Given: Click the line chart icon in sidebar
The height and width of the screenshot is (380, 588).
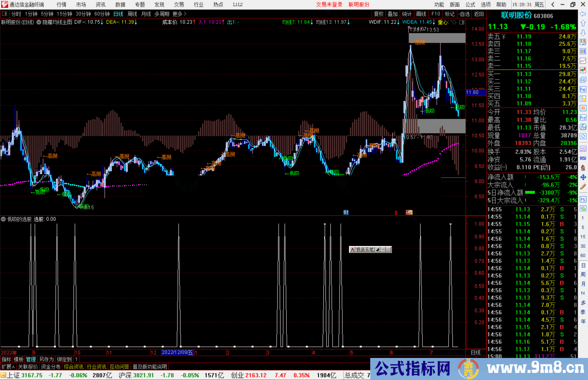Looking at the screenshot, I should 583,61.
